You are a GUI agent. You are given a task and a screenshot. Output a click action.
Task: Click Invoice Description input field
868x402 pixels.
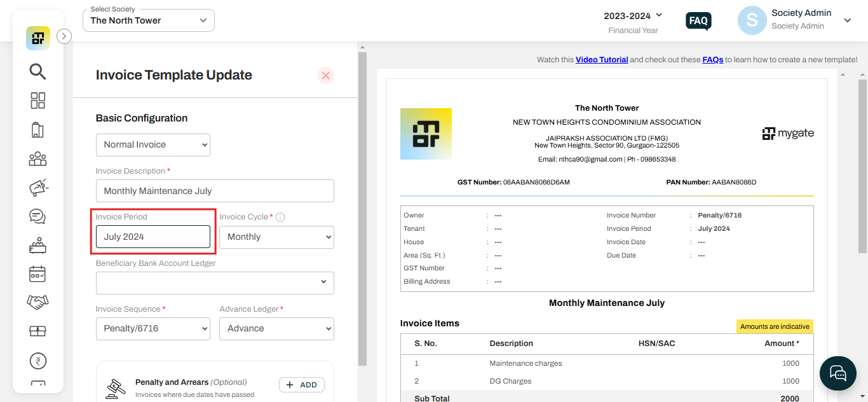click(215, 191)
